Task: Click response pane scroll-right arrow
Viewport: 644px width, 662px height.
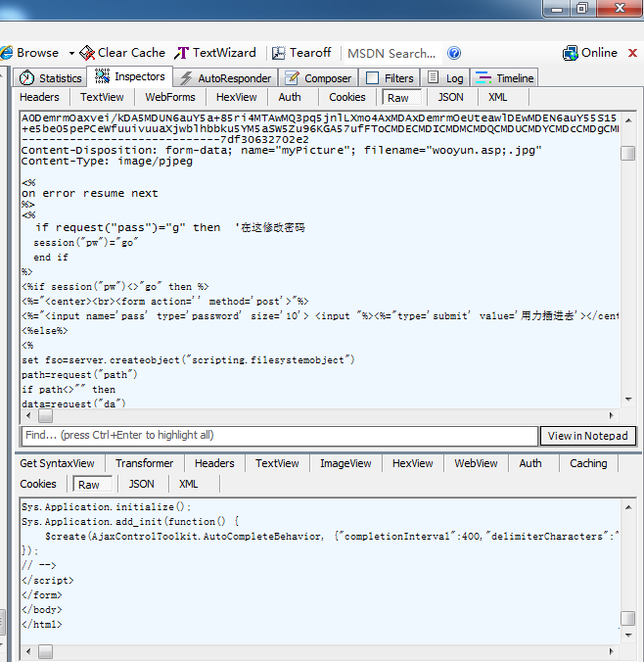Action: (x=611, y=651)
